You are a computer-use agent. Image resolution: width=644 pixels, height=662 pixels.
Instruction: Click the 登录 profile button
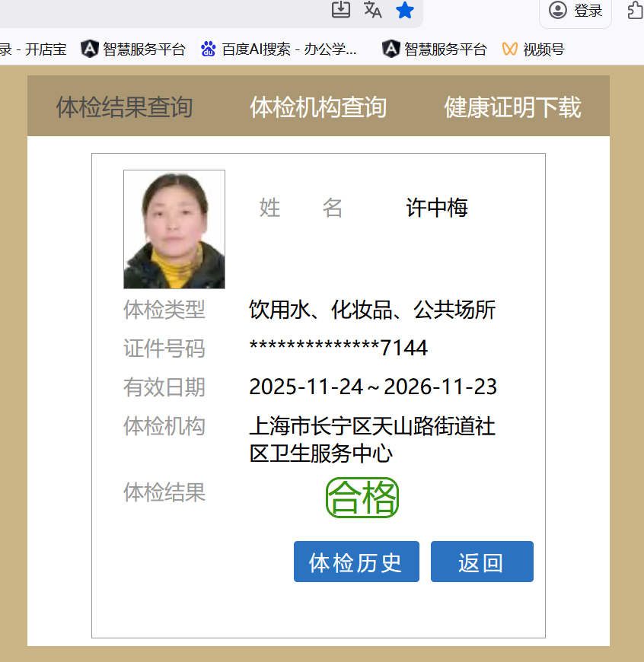pyautogui.click(x=576, y=11)
